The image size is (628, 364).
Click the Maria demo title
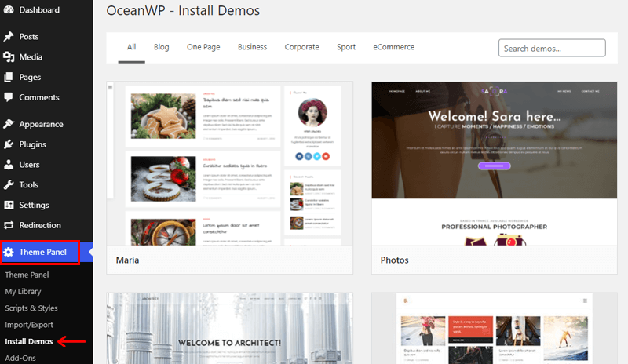click(x=127, y=260)
